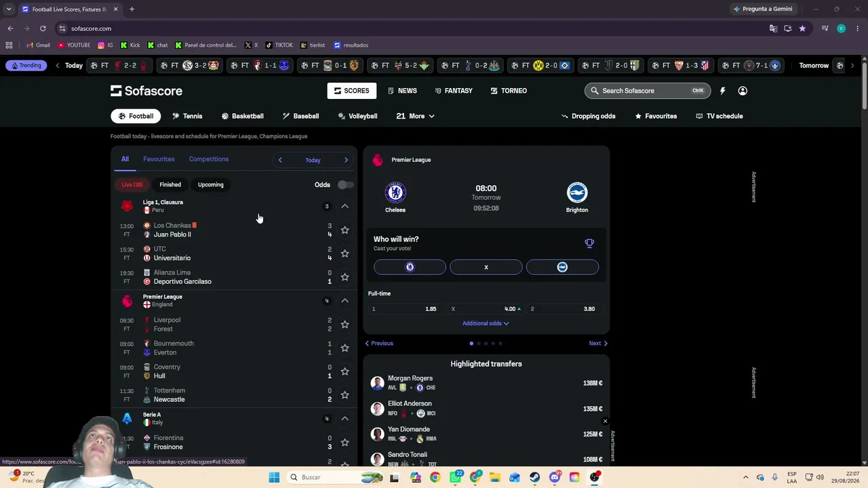Go to Next featured match card
The width and height of the screenshot is (868, 488).
tap(598, 344)
